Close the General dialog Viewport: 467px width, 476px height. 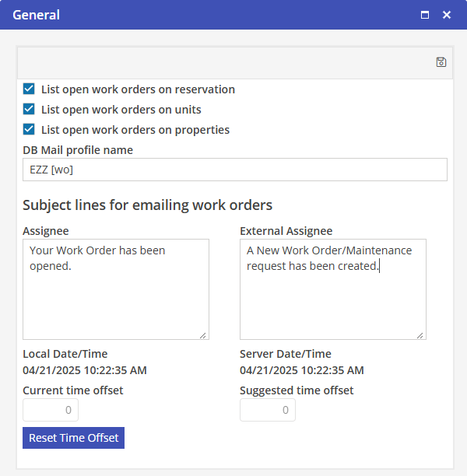(447, 15)
